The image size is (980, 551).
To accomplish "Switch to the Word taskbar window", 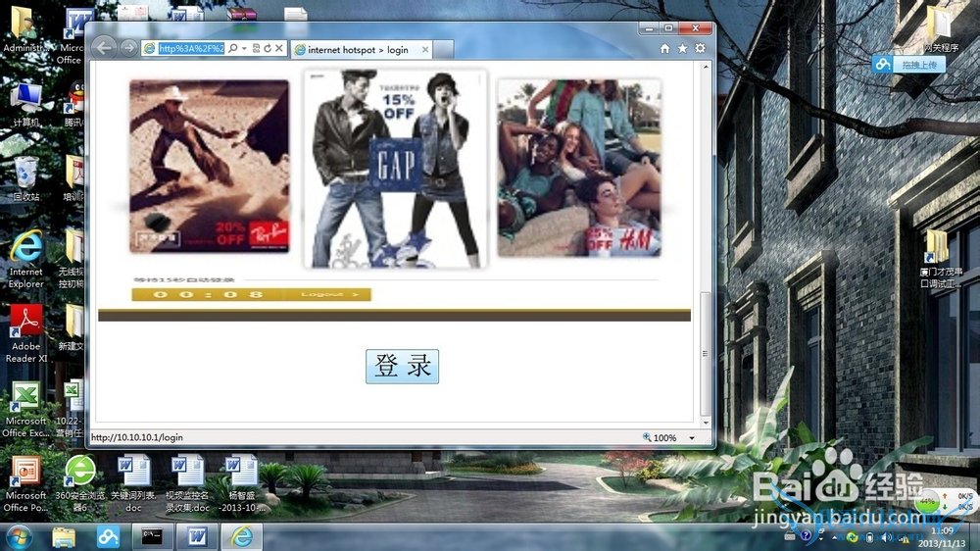I will click(197, 536).
